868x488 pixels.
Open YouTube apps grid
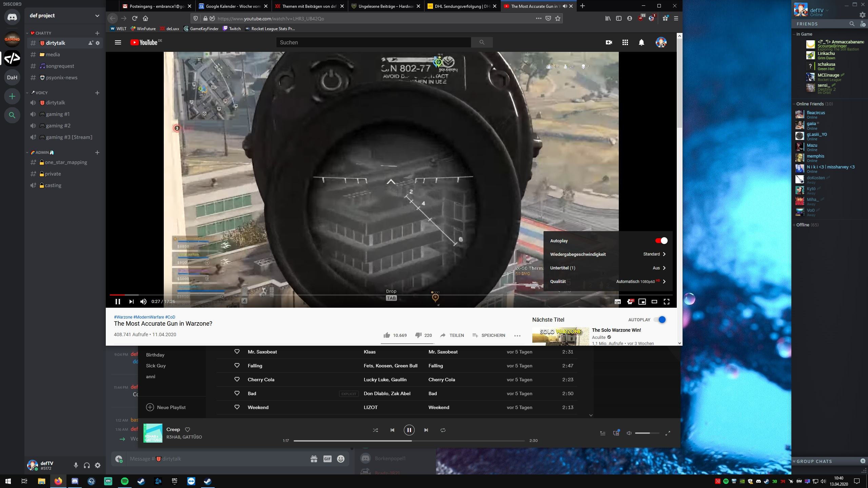click(x=625, y=42)
